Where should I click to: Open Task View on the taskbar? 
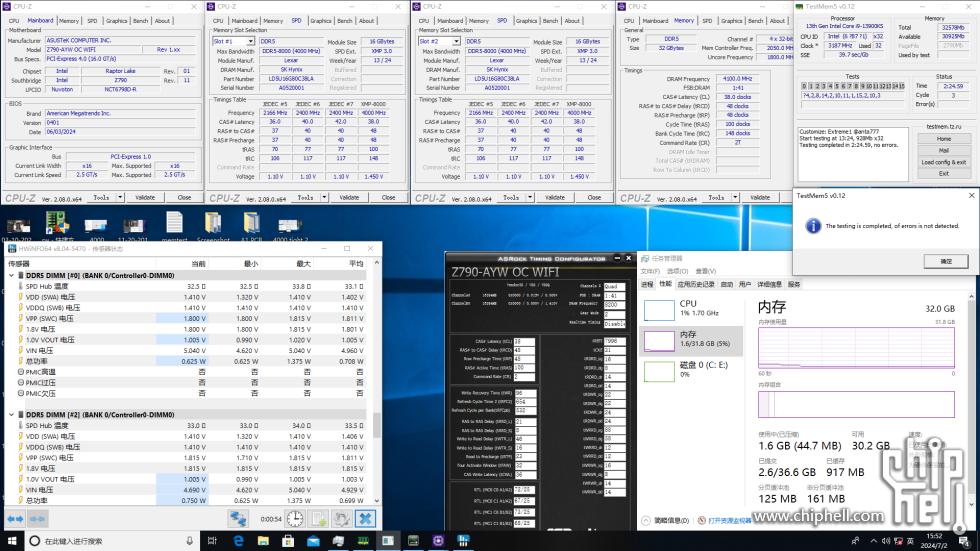click(212, 540)
